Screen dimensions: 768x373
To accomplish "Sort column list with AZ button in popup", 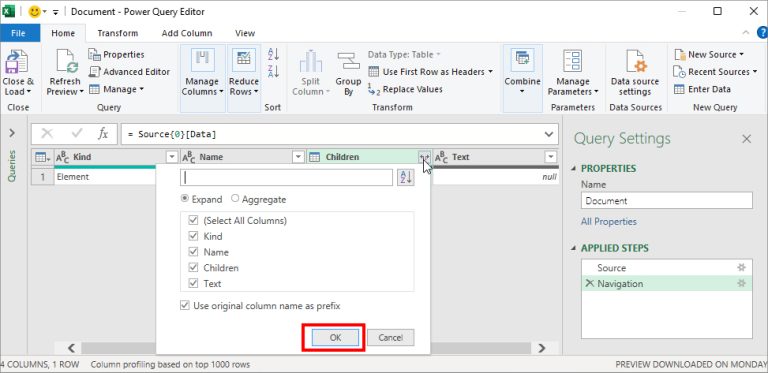I will coord(406,178).
